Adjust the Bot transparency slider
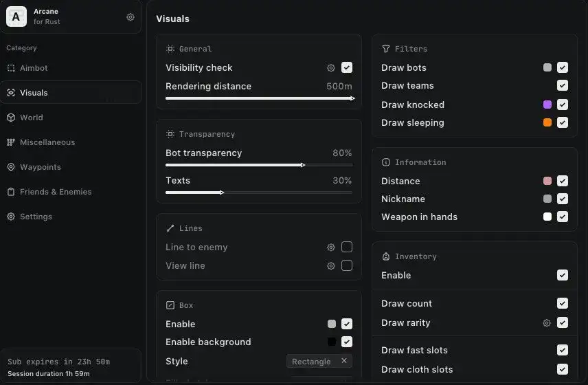 click(302, 165)
